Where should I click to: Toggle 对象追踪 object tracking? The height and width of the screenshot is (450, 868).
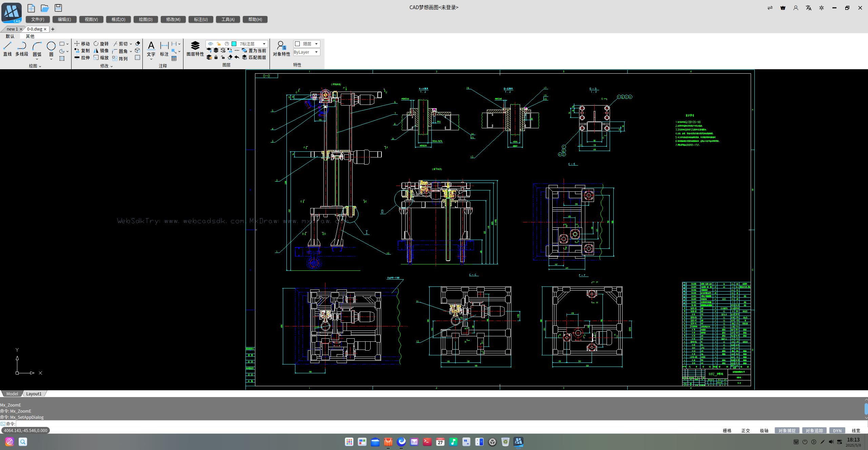coord(814,431)
